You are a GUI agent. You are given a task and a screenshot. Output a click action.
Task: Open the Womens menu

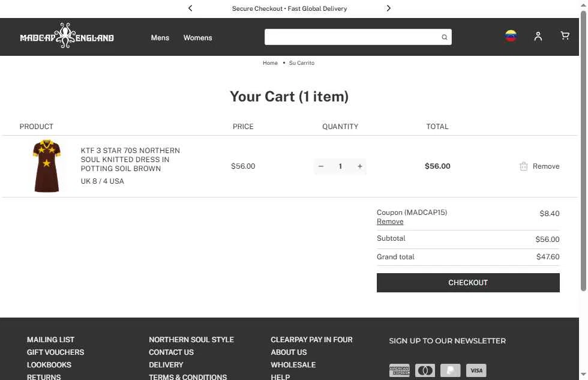tap(197, 38)
